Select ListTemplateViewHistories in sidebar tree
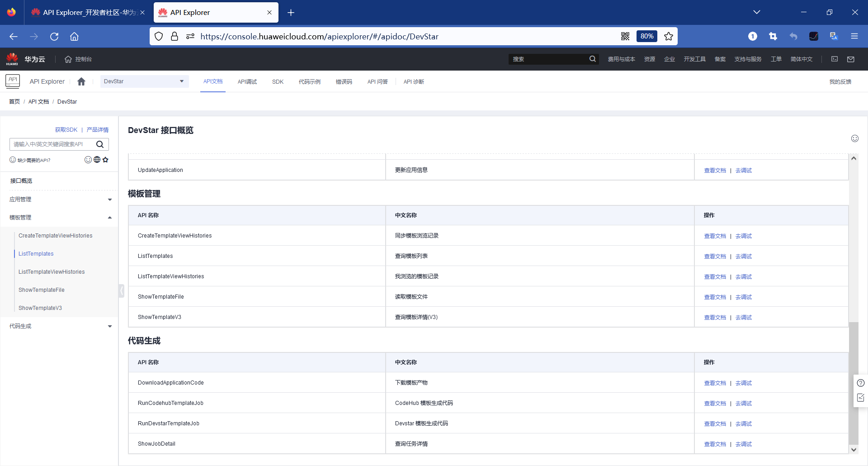This screenshot has height=466, width=868. click(52, 272)
